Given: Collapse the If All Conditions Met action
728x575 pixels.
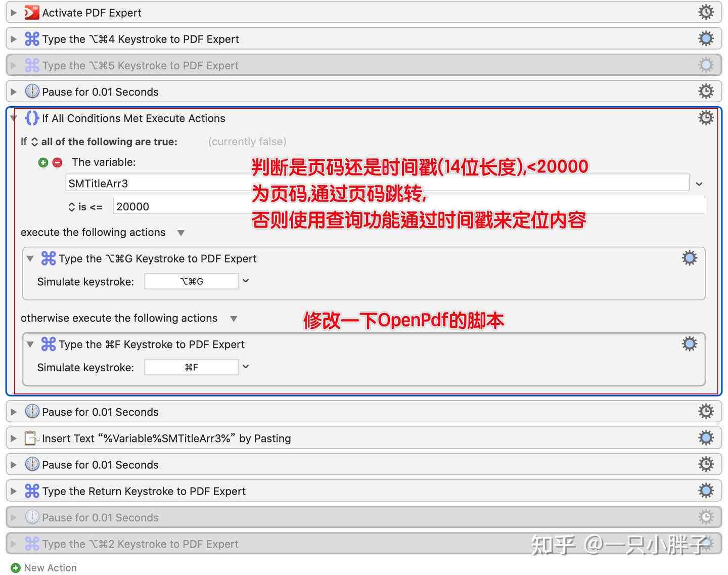Looking at the screenshot, I should (14, 118).
